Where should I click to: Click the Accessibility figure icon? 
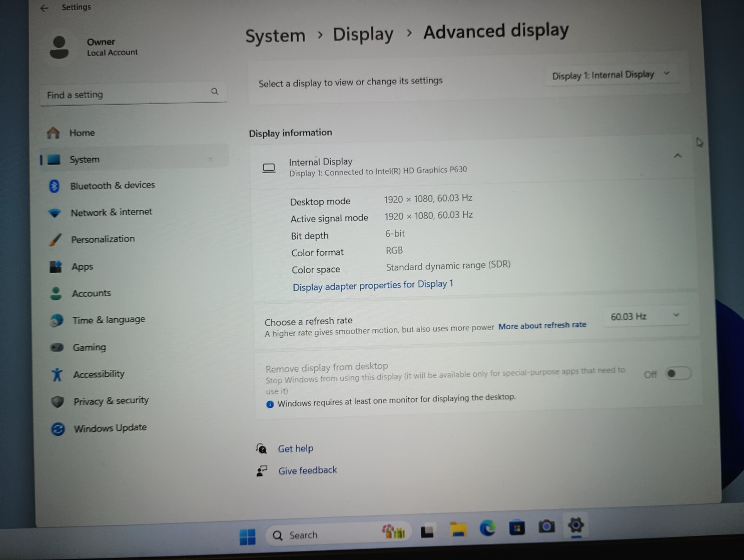57,374
